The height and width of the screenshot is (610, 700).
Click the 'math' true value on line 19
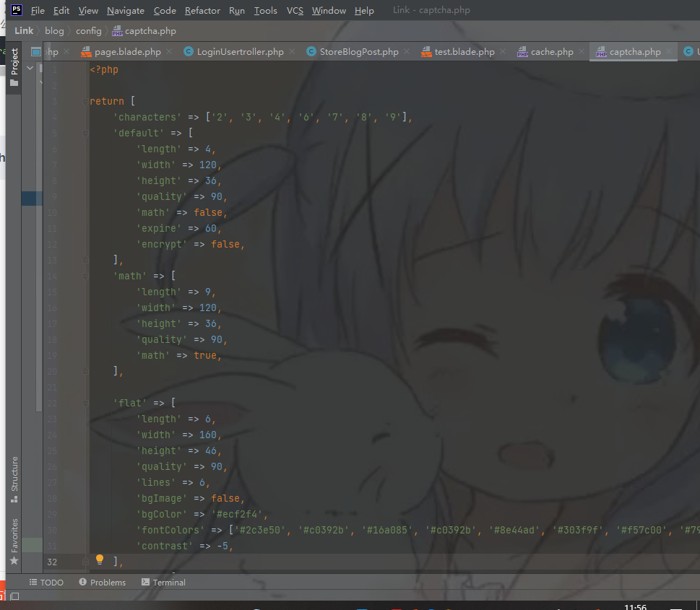[x=205, y=356]
